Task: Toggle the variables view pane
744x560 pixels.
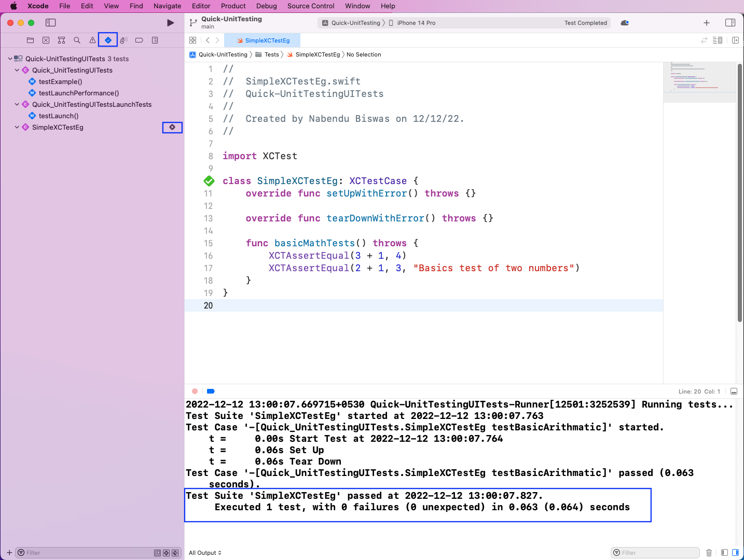Action: coord(724,553)
